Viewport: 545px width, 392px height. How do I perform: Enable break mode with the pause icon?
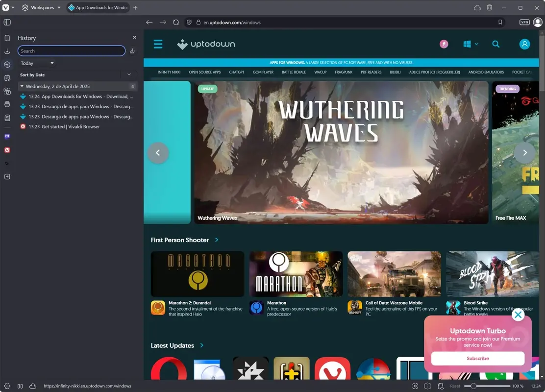20,386
